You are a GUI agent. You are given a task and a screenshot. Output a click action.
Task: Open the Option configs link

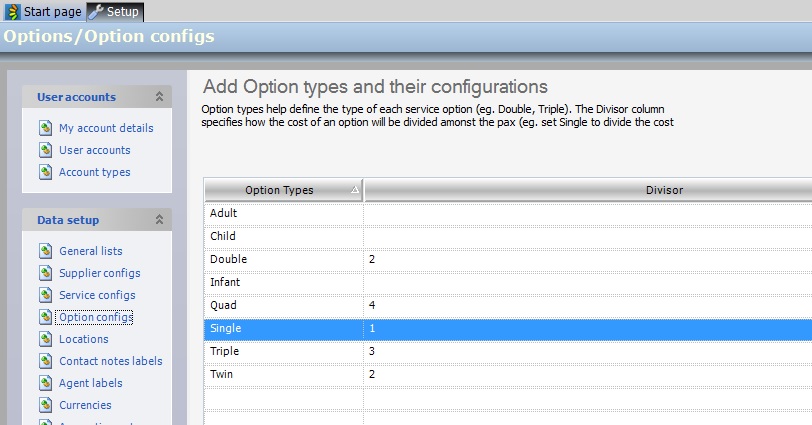pyautogui.click(x=95, y=317)
